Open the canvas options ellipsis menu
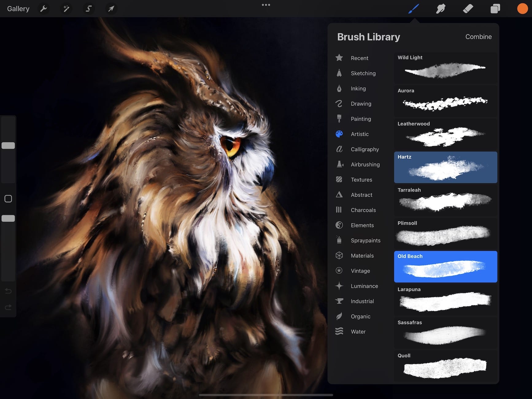 [x=266, y=5]
